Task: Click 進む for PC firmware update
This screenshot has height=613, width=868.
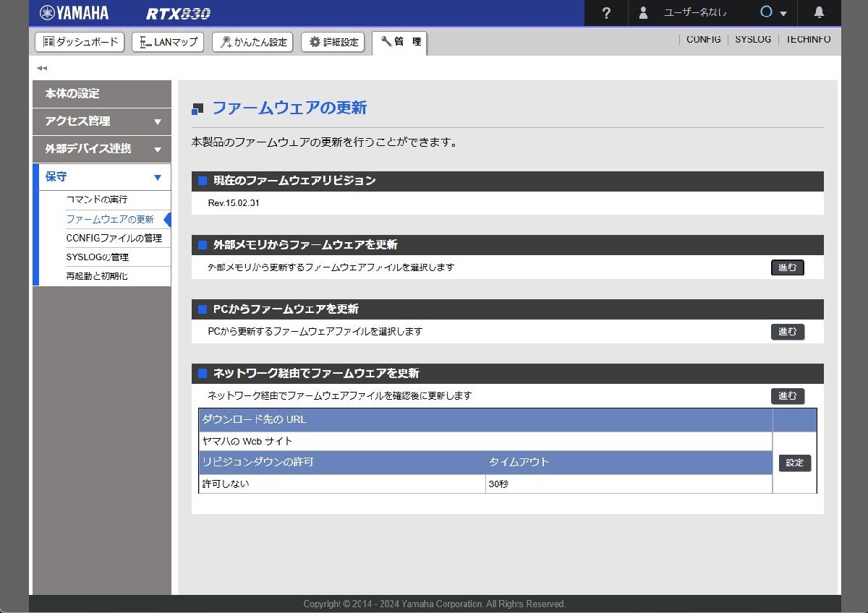Action: tap(787, 332)
